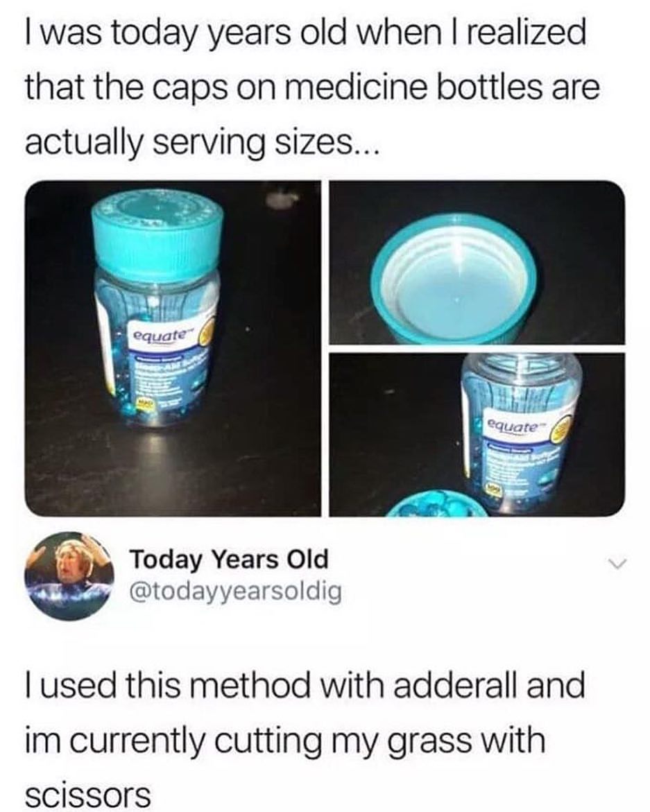Screen dimensions: 650x812
Task: Select the equate logo on the capped bottle
Action: point(158,336)
